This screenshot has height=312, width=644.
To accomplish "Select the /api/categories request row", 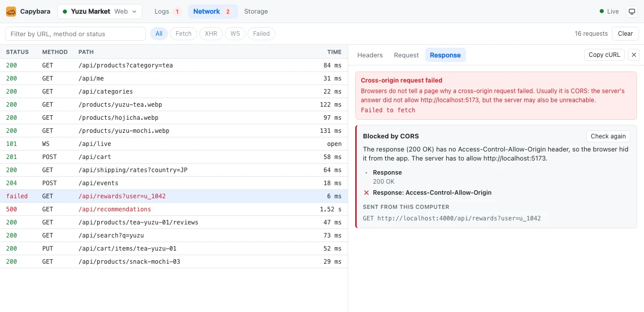I will [174, 92].
